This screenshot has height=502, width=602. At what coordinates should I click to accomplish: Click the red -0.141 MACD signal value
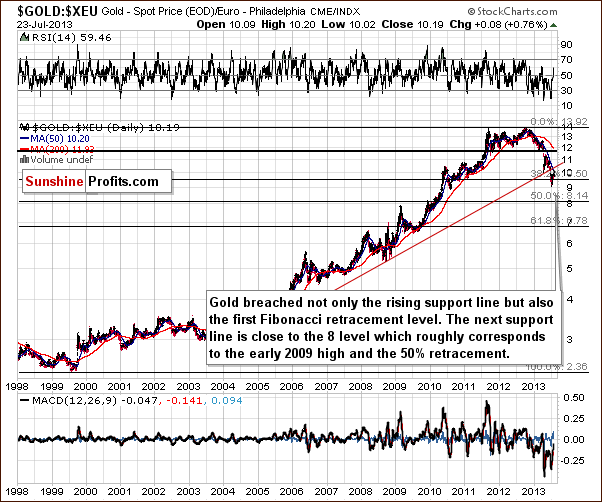pyautogui.click(x=183, y=401)
